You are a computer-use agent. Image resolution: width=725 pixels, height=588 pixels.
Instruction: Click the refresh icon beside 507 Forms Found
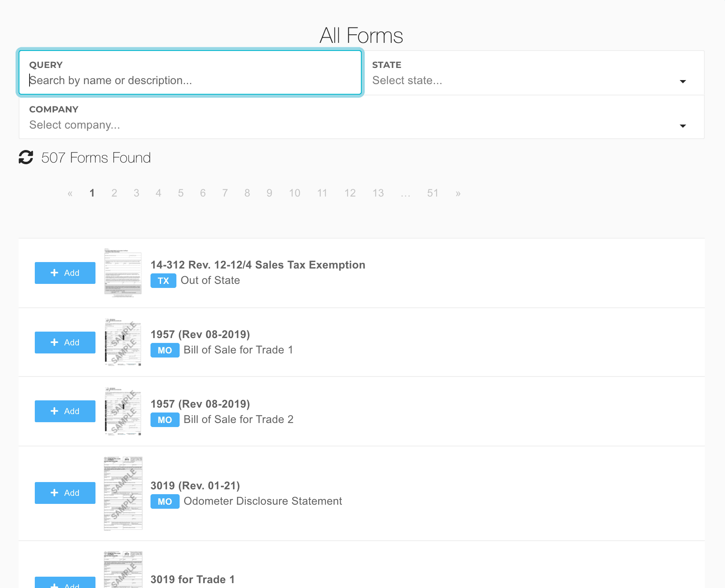(26, 157)
